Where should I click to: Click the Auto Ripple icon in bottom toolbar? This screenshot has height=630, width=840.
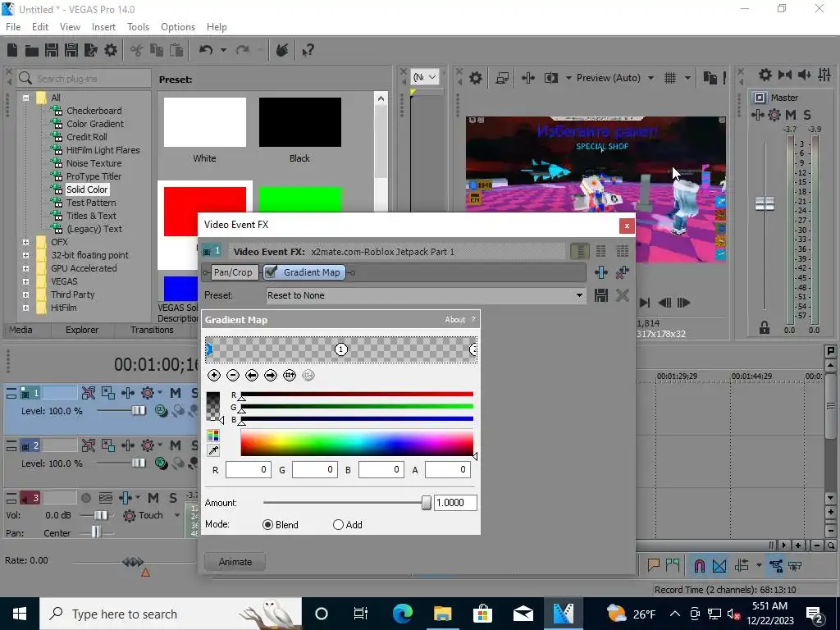point(742,566)
